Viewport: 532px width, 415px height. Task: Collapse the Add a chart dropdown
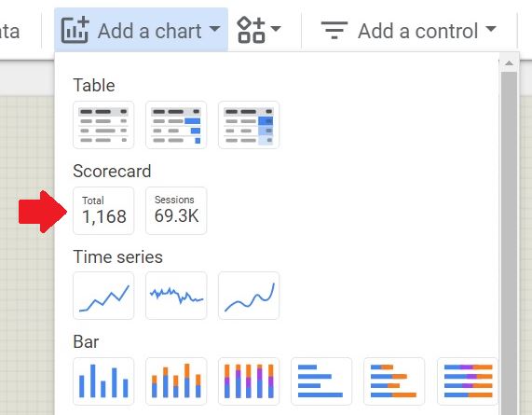(x=141, y=30)
